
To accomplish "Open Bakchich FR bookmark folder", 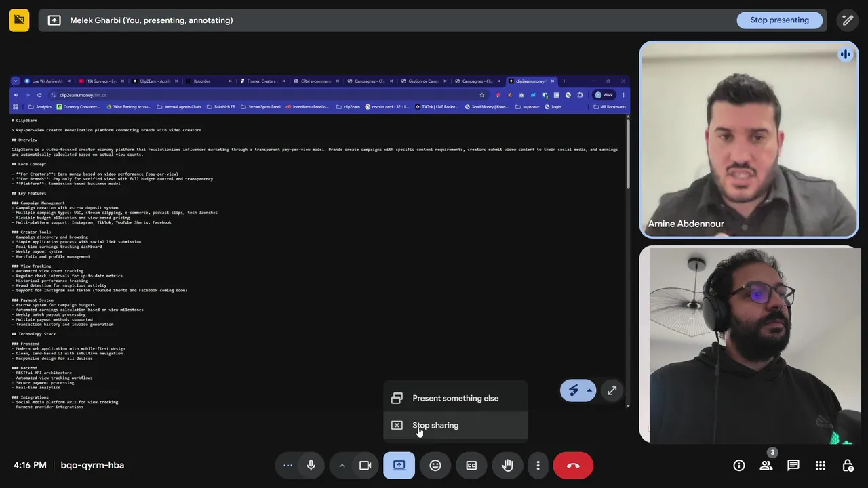I will click(x=221, y=107).
